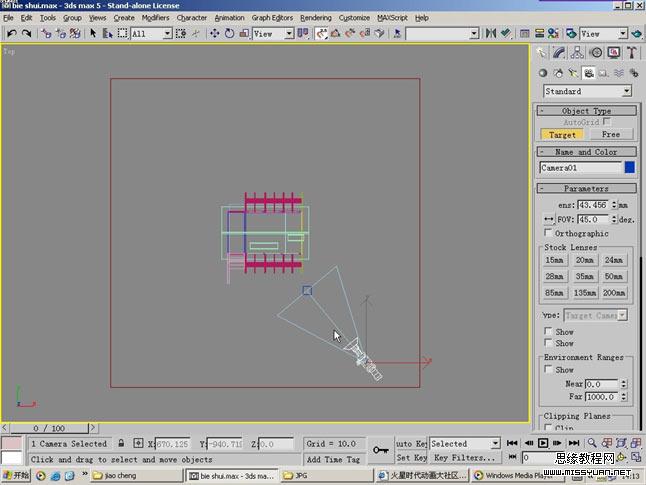Click the Add Time Tag field
Screen dimensions: 646x485
coord(333,459)
